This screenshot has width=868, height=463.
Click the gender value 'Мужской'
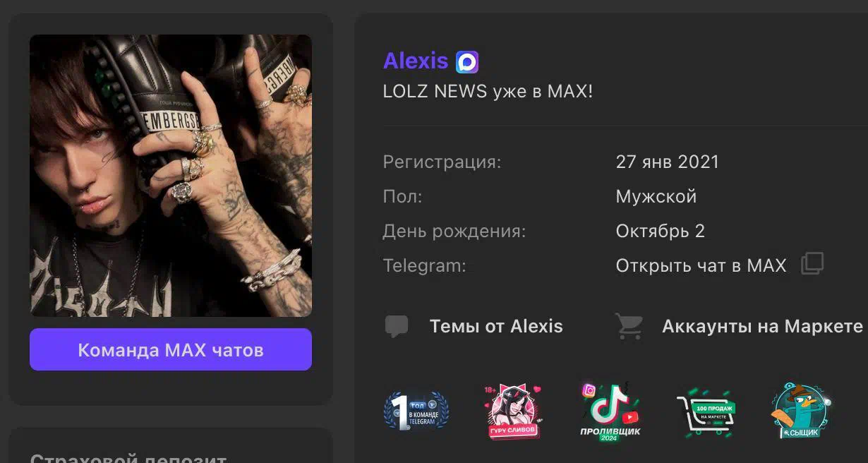coord(656,196)
